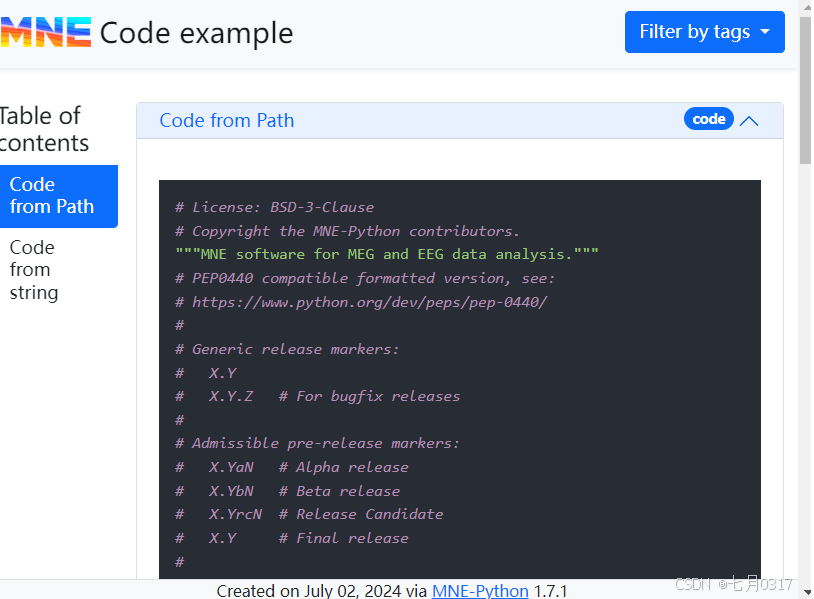
Task: Click the MNE logo in the header
Action: (x=46, y=32)
